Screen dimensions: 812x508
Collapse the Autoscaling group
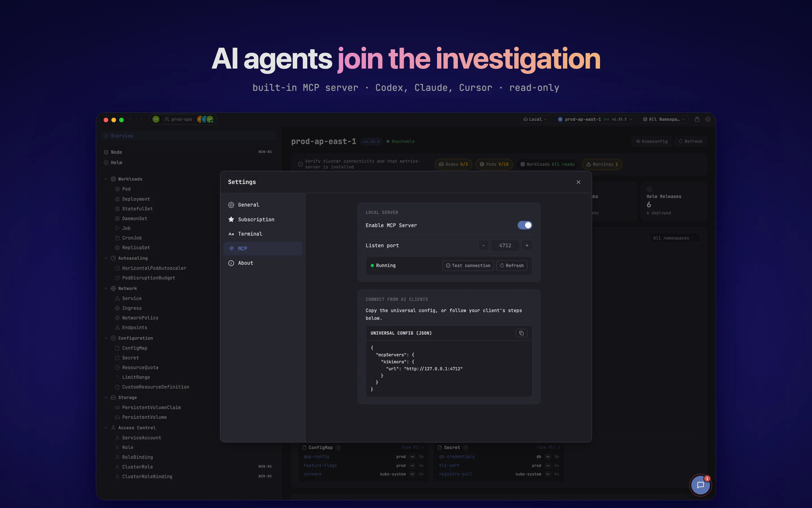(106, 258)
